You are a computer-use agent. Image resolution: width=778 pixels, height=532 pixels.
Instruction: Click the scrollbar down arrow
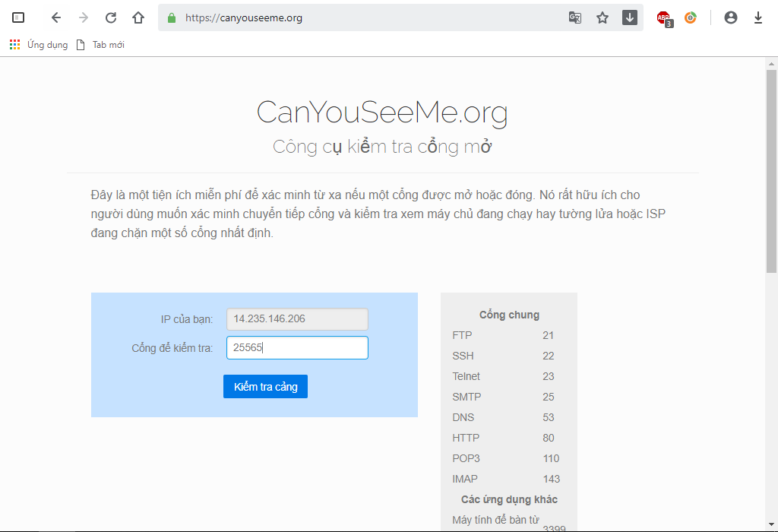(771, 524)
